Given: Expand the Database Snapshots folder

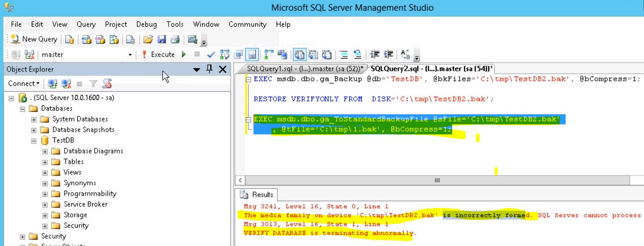Looking at the screenshot, I should (34, 130).
